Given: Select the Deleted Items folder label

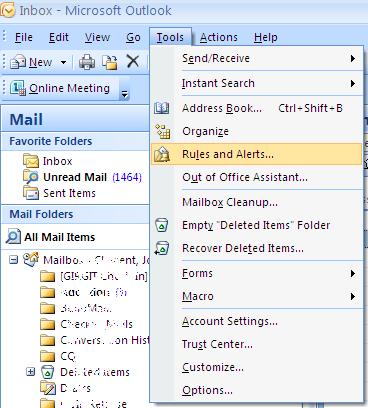Looking at the screenshot, I should [x=95, y=372].
